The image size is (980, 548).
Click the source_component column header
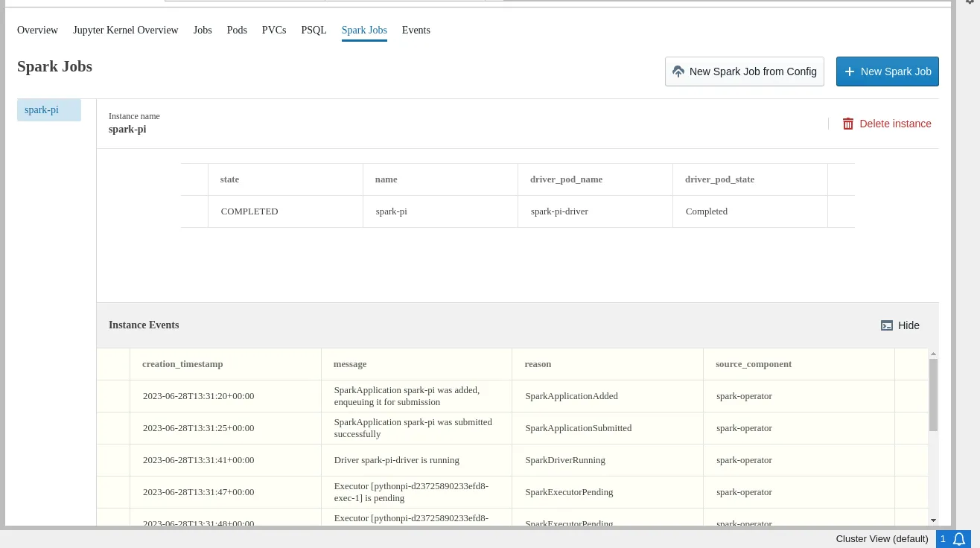coord(799,364)
